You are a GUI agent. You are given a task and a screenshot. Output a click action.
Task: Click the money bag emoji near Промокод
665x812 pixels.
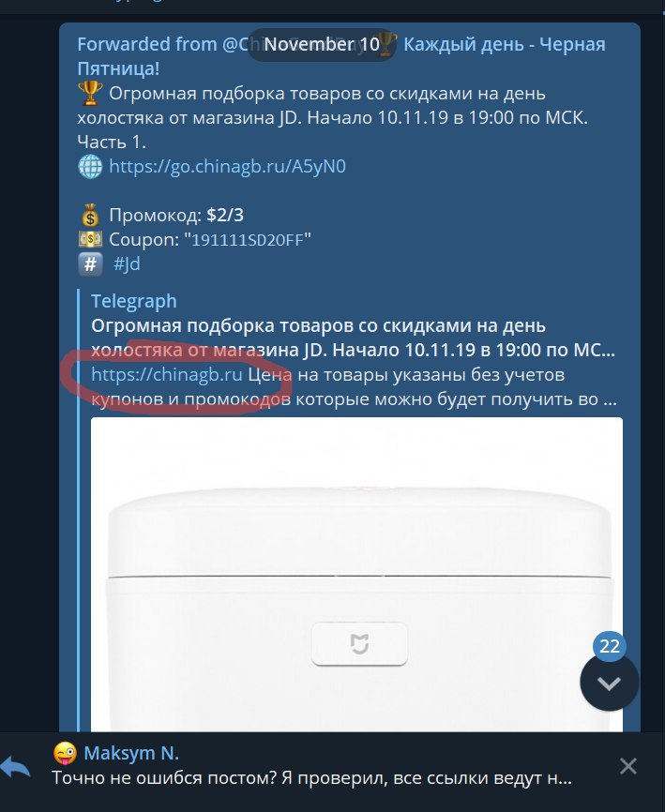click(90, 216)
